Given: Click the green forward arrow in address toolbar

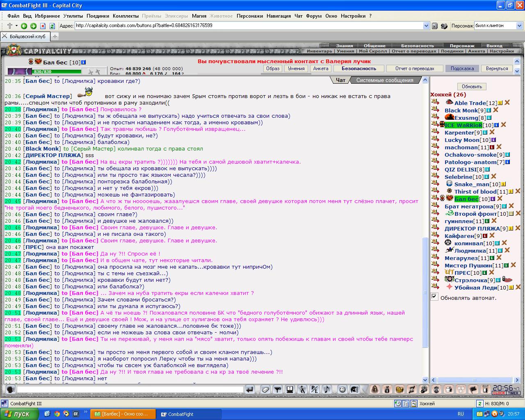Looking at the screenshot, I should [x=33, y=26].
